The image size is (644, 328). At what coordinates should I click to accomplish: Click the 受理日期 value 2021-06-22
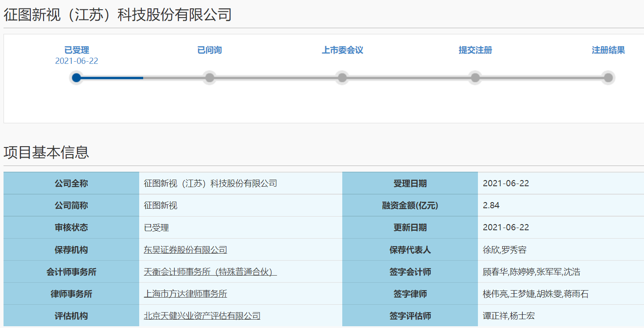tap(506, 184)
